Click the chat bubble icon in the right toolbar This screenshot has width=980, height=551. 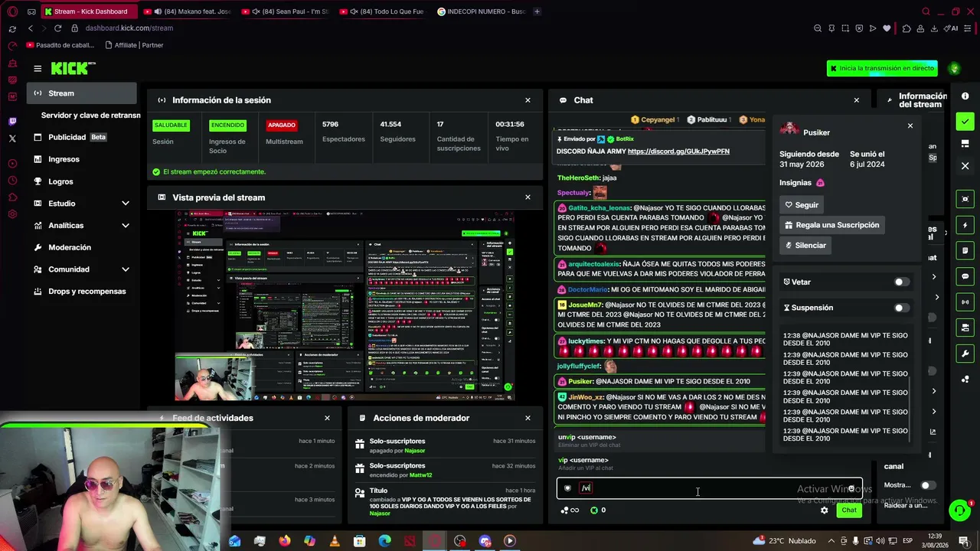point(965,276)
